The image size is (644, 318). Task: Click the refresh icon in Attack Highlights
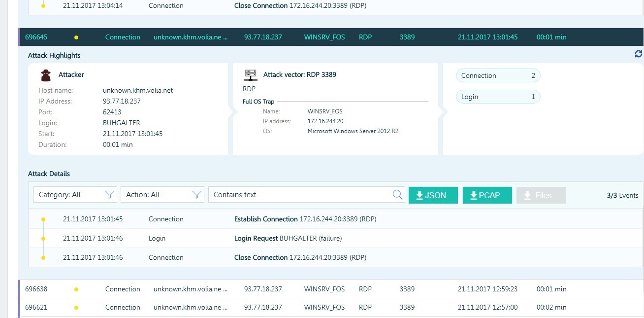(x=639, y=54)
